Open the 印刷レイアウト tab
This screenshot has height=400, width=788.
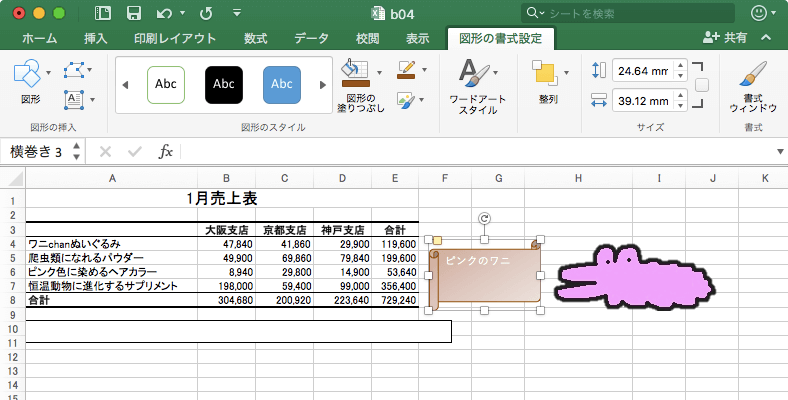click(175, 38)
